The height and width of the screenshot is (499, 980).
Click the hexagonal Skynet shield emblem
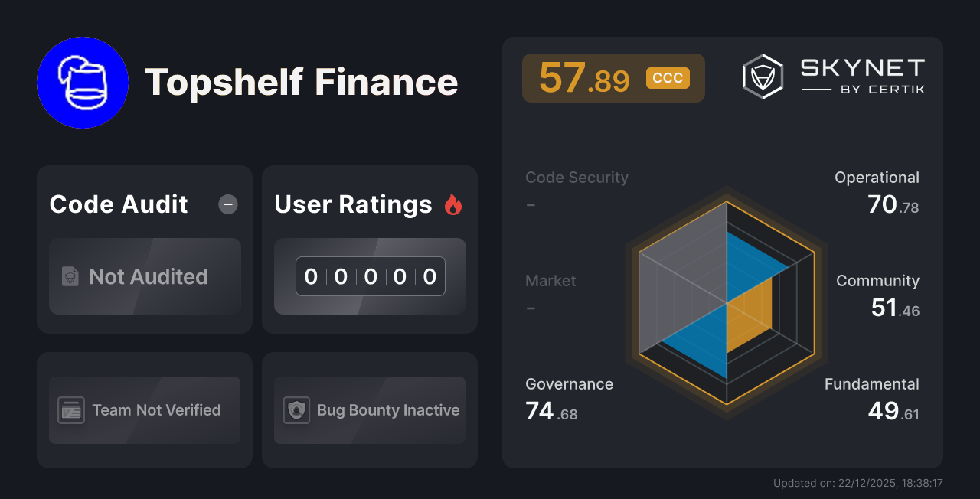tap(761, 75)
